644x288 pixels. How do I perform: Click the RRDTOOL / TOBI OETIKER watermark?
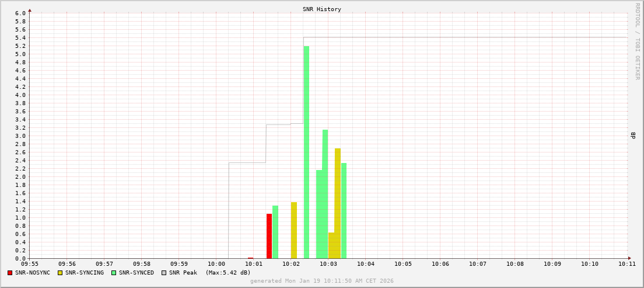pyautogui.click(x=637, y=41)
